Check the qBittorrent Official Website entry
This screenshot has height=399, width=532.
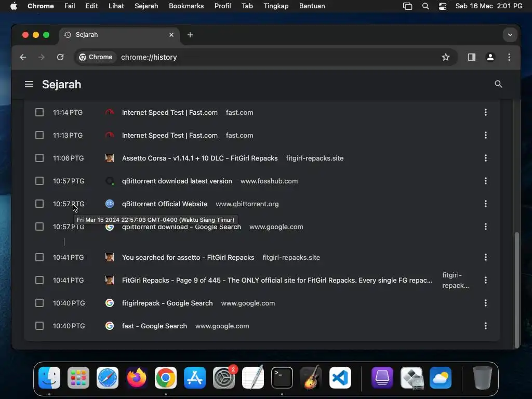coord(39,204)
